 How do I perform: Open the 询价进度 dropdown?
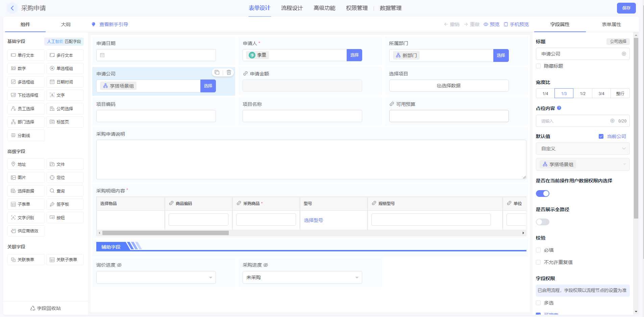[156, 277]
